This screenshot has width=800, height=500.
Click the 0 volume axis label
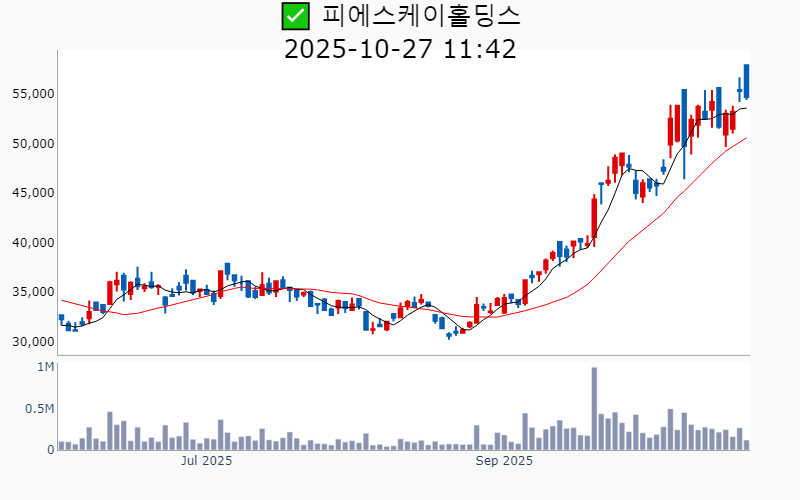pos(50,450)
